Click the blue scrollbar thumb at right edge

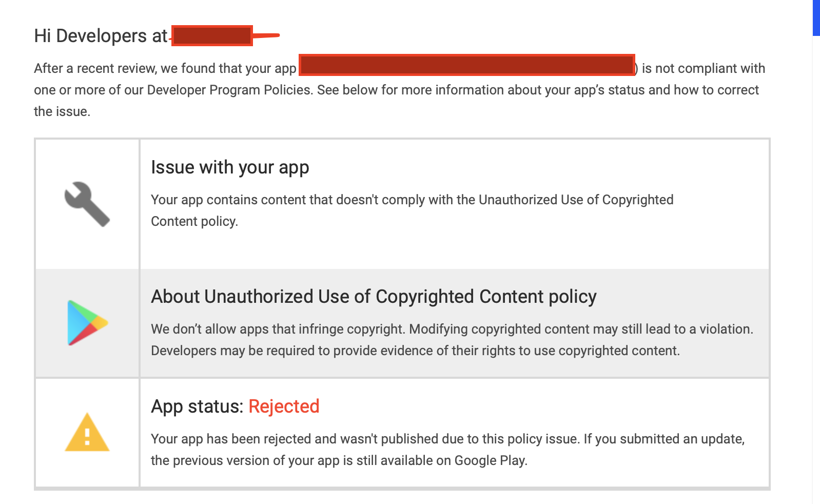816,18
